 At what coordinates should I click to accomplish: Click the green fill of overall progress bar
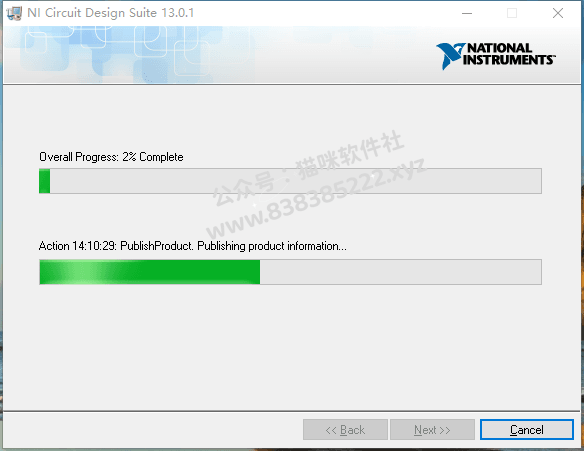45,181
